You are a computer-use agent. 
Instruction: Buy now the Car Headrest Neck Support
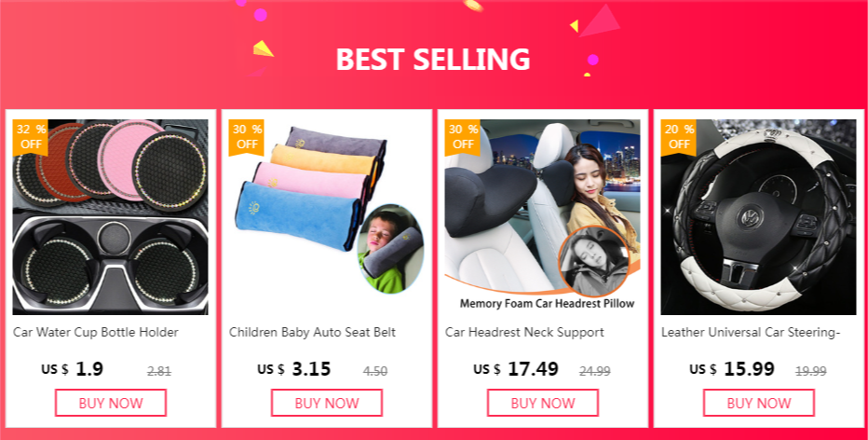tap(542, 403)
